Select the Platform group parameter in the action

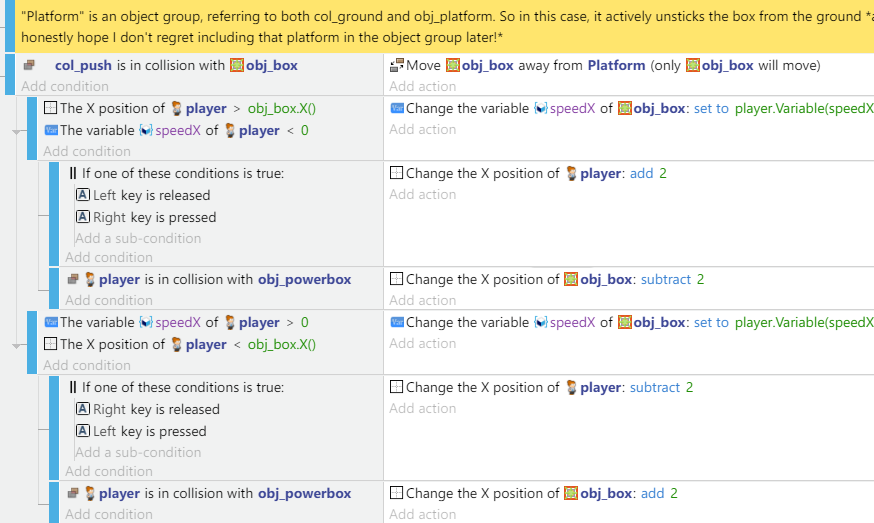click(x=616, y=65)
